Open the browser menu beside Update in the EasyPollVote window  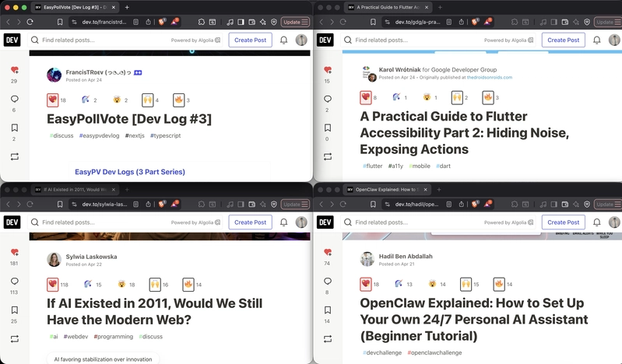304,22
